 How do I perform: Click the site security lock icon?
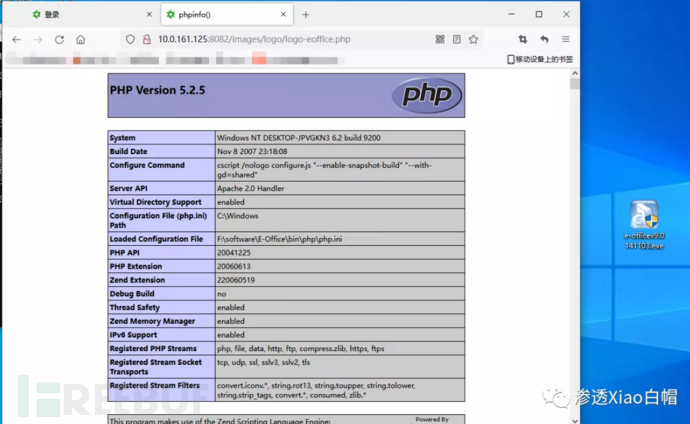click(146, 39)
